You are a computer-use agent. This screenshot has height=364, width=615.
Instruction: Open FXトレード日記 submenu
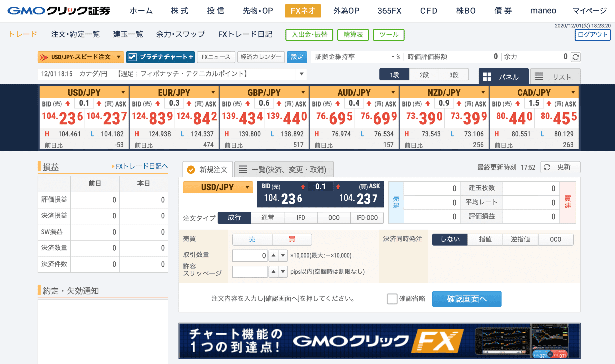tap(245, 34)
